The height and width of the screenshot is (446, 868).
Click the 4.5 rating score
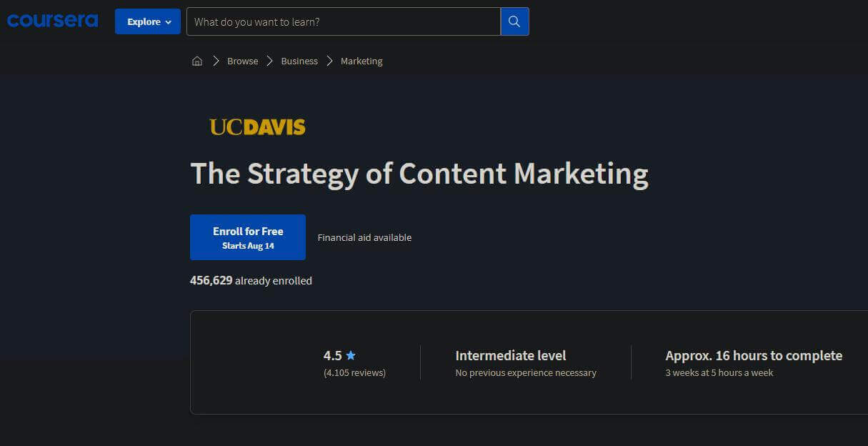[333, 355]
